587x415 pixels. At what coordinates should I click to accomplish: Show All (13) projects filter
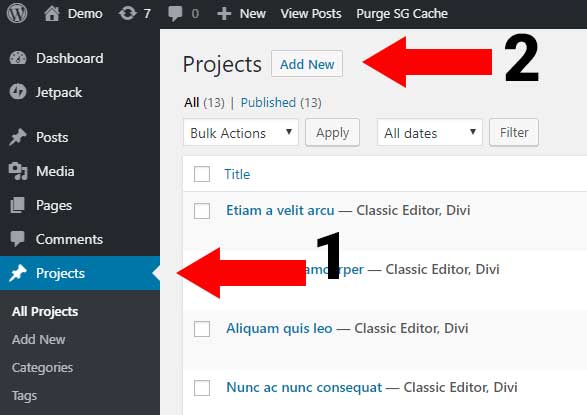pyautogui.click(x=204, y=103)
